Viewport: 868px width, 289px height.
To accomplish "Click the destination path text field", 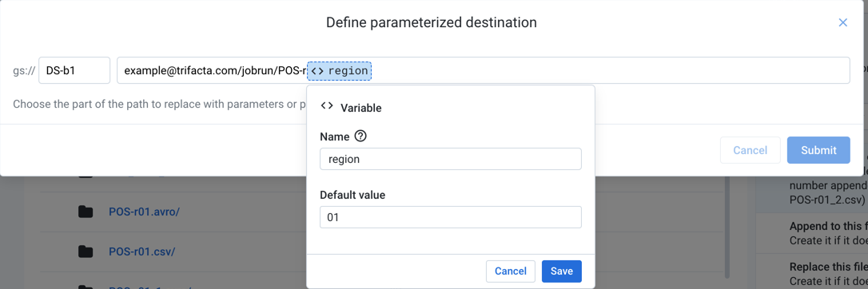I will click(484, 71).
